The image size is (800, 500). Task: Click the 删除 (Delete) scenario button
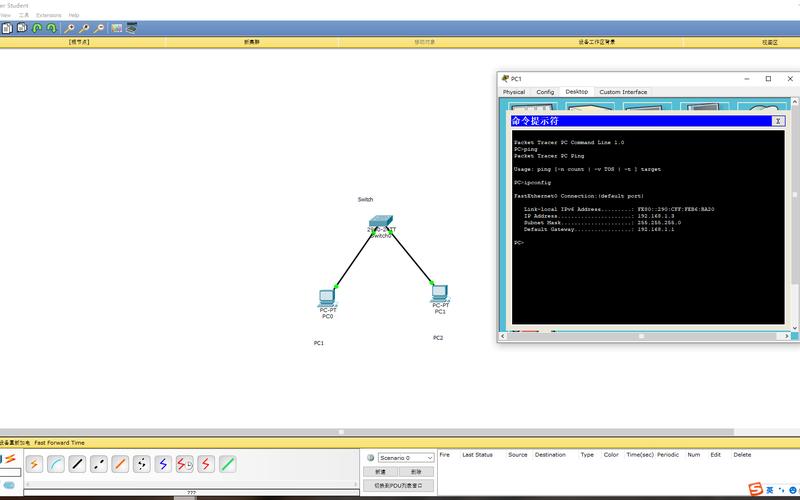[x=416, y=472]
